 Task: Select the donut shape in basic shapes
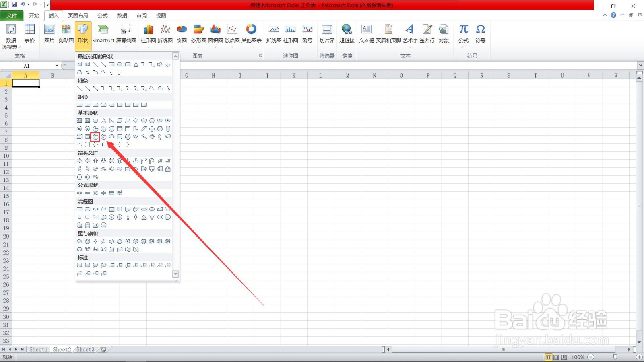pos(95,137)
